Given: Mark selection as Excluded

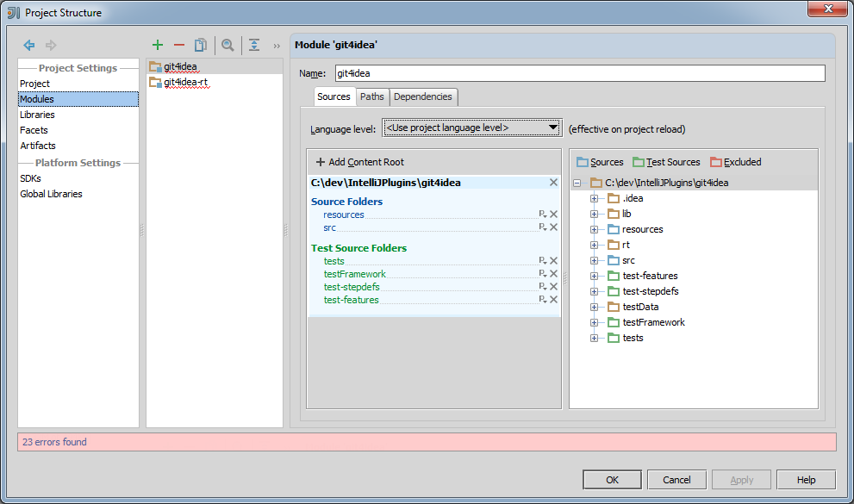Looking at the screenshot, I should 736,162.
